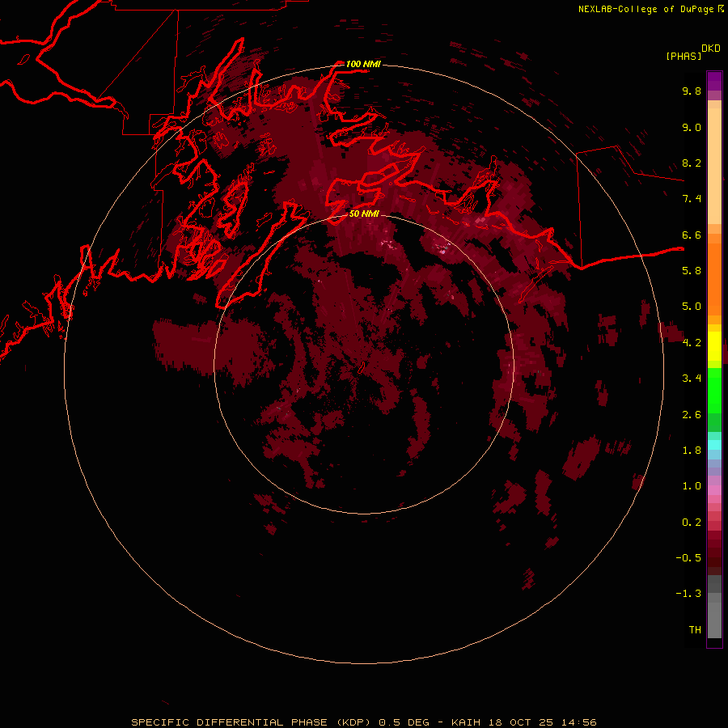
Task: Pick the yellow band in the color scale
Action: (714, 346)
